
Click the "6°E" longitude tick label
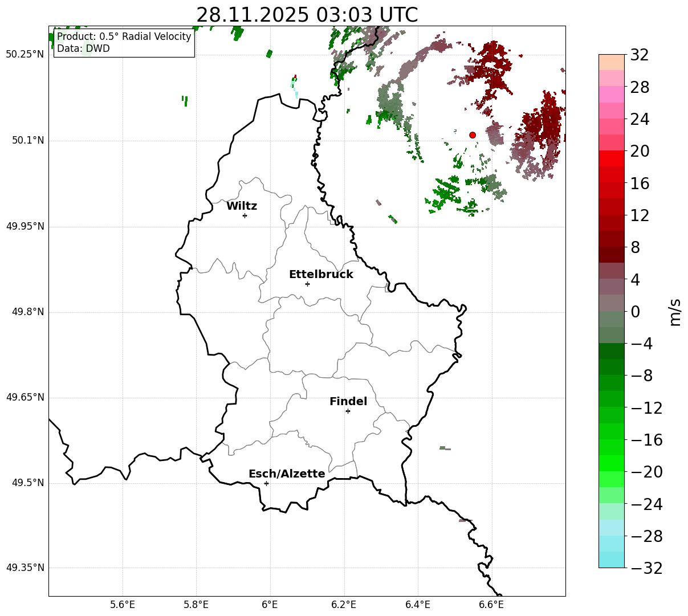pyautogui.click(x=270, y=605)
